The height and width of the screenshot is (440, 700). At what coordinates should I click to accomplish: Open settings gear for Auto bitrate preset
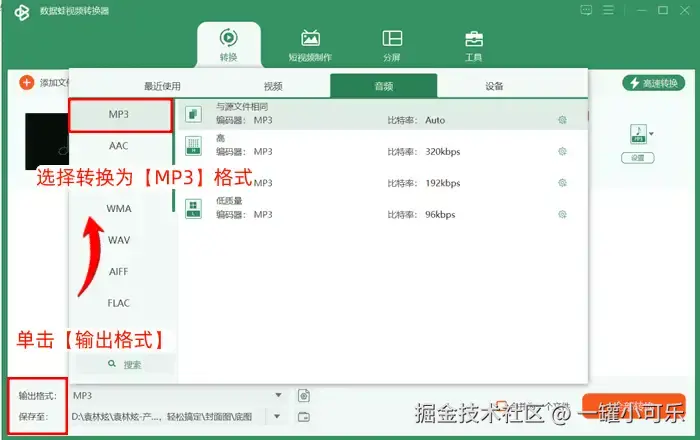(562, 120)
